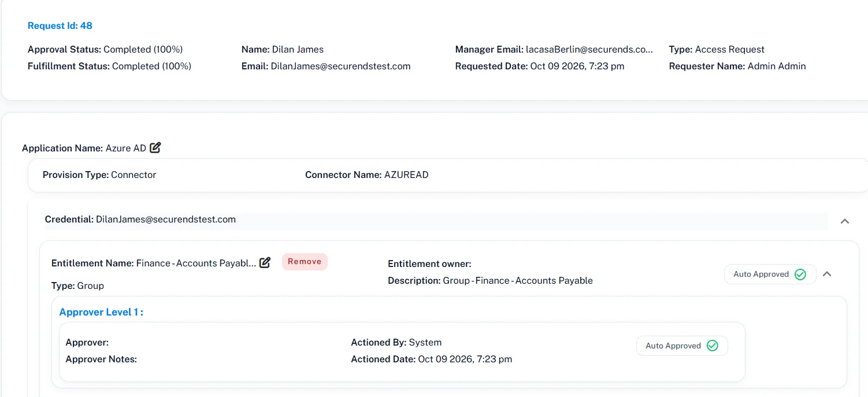Click the Fulfillment Status Completed (100%) text
Screen dimensions: 868x397
click(109, 66)
